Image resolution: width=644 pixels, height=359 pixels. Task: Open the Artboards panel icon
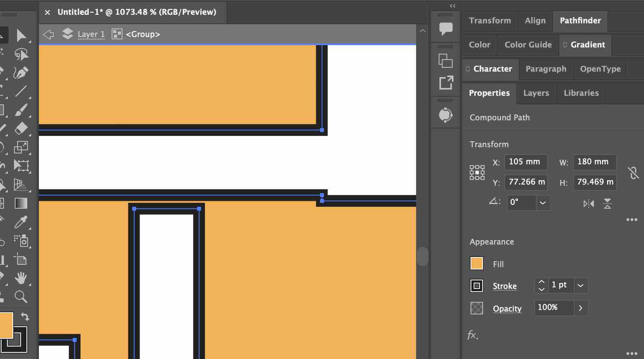coord(446,60)
